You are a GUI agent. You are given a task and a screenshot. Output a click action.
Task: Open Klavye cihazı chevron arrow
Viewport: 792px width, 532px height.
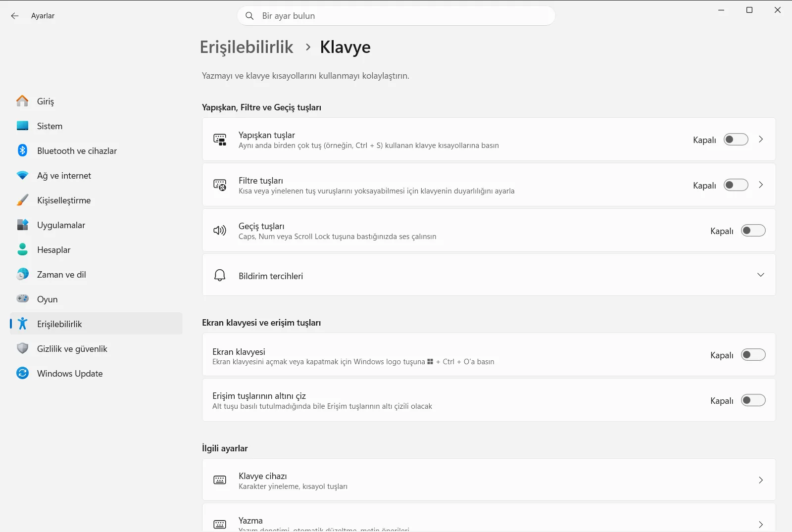point(761,480)
